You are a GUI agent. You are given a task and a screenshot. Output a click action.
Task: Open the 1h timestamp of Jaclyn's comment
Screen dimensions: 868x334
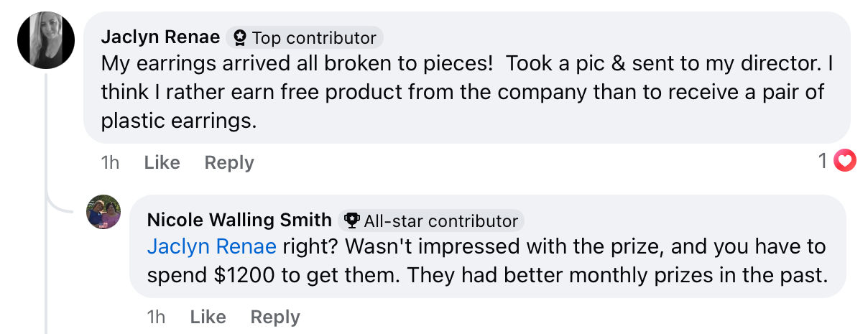(110, 163)
